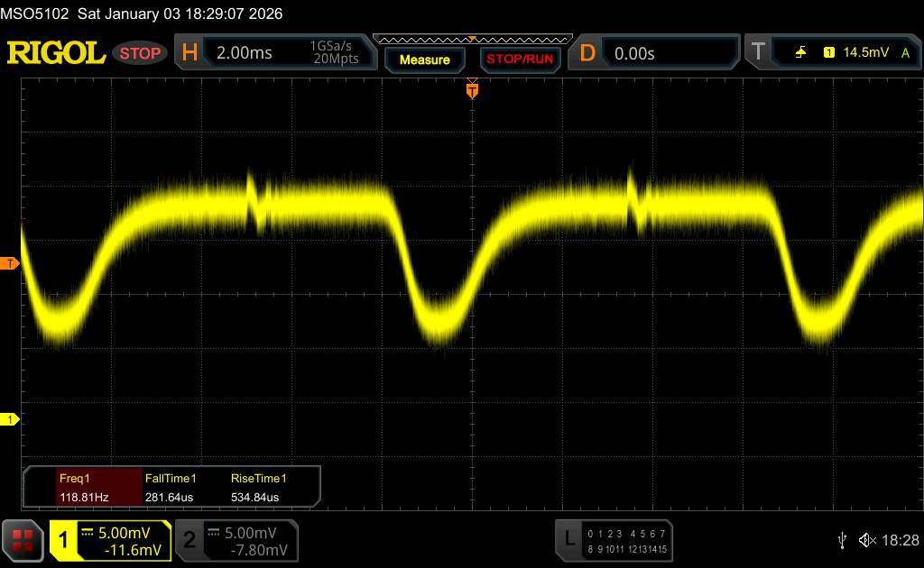Click the rising edge trigger type icon
The image size is (924, 568).
(800, 53)
